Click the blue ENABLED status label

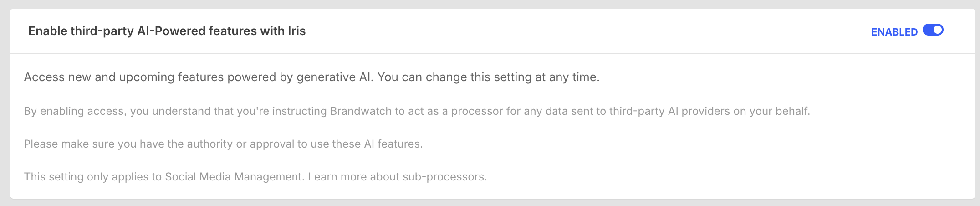coord(894,32)
